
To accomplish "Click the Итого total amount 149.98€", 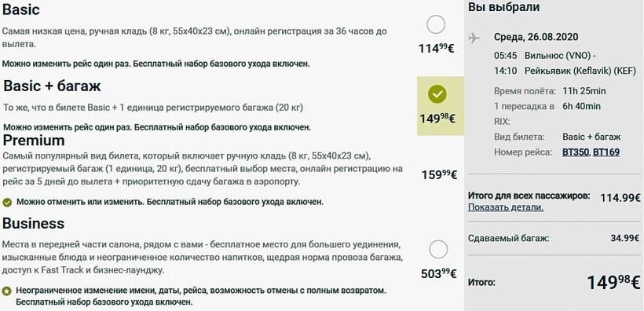I will pos(613,283).
